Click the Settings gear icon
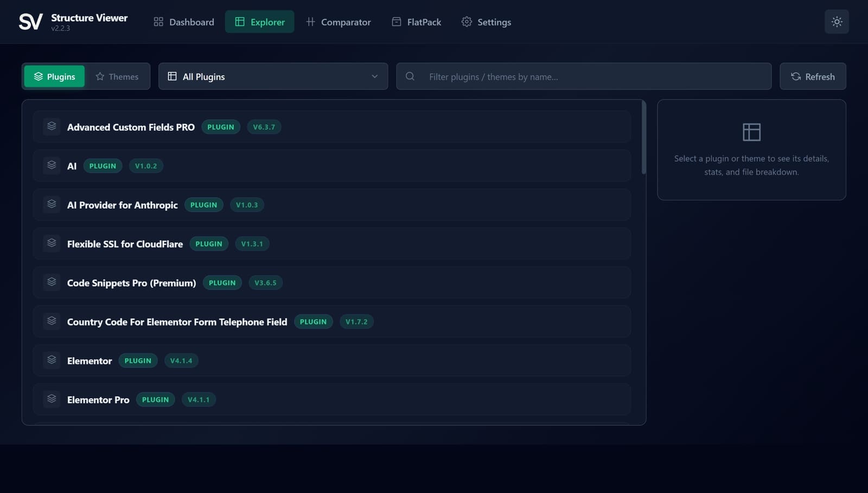 467,22
